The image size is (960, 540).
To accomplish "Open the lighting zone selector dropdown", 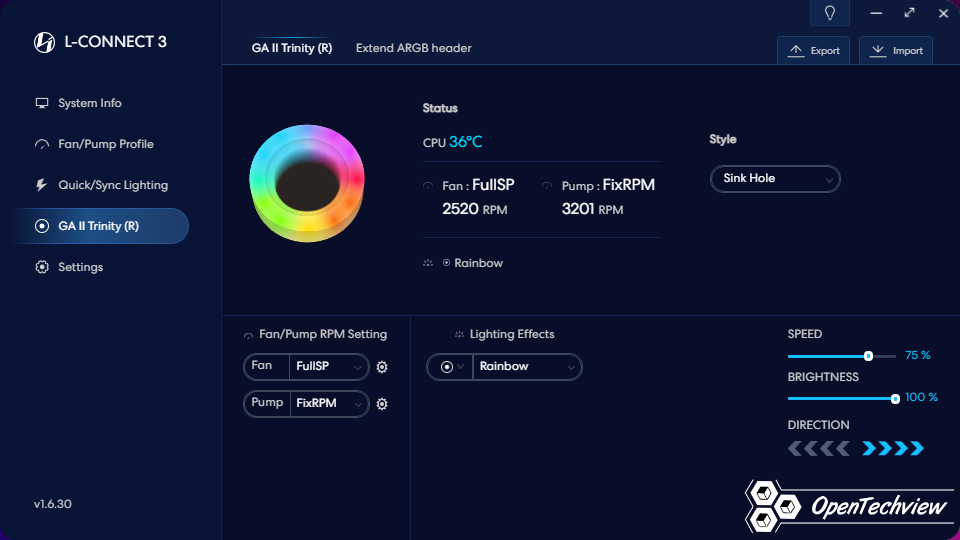I will (x=450, y=367).
